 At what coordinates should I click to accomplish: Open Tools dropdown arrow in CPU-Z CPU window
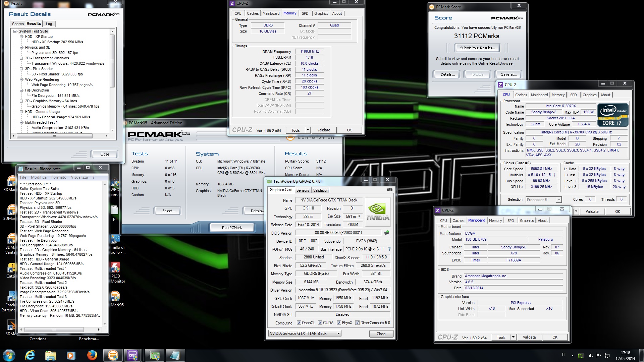tap(576, 211)
